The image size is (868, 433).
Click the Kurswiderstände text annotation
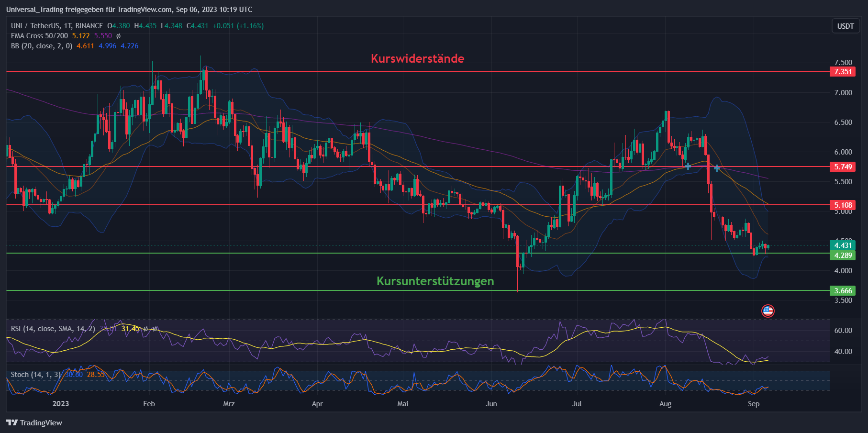417,59
